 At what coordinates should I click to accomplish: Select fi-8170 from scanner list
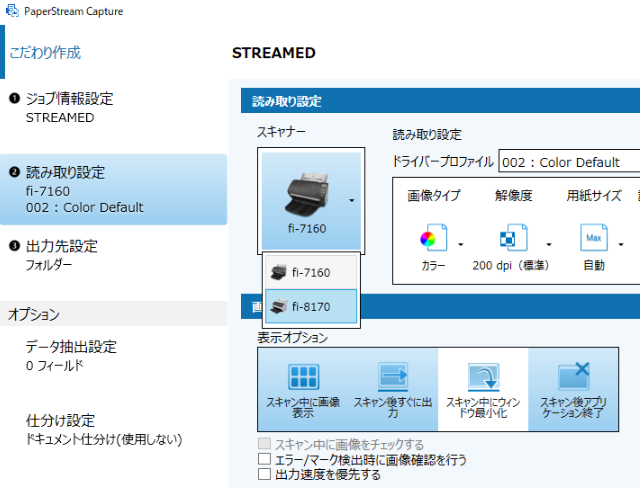(x=311, y=306)
